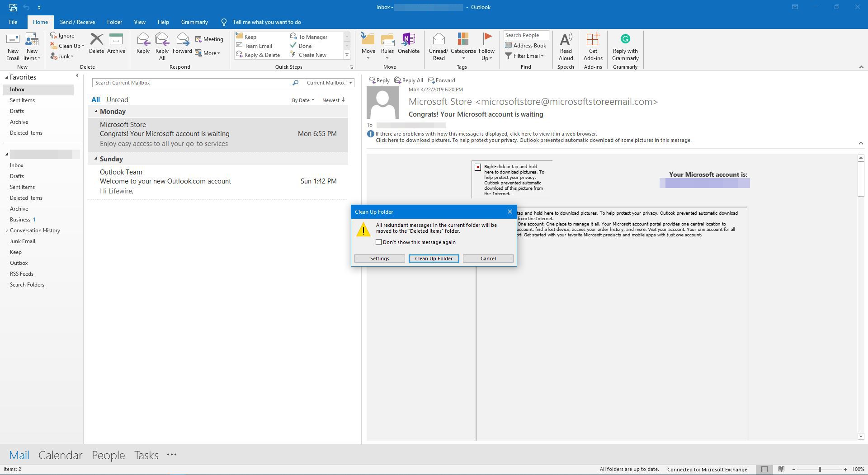The width and height of the screenshot is (868, 475).
Task: Send to OneNote icon
Action: pyautogui.click(x=409, y=39)
